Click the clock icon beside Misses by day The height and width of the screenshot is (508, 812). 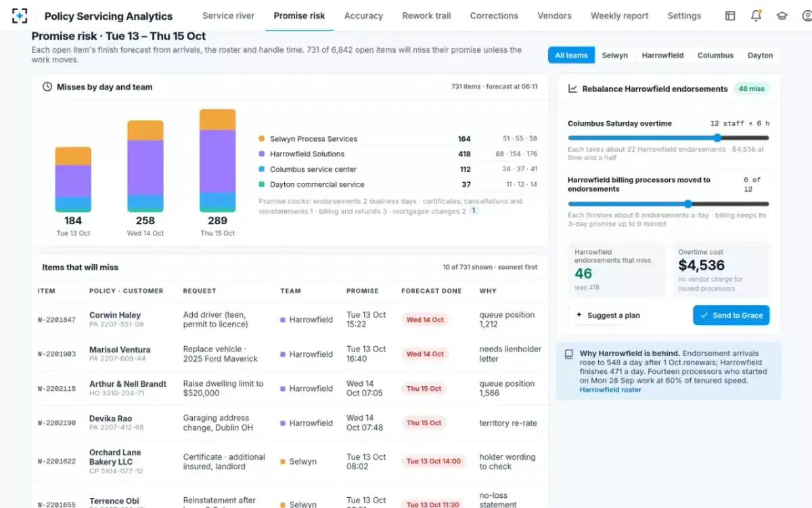pos(47,87)
